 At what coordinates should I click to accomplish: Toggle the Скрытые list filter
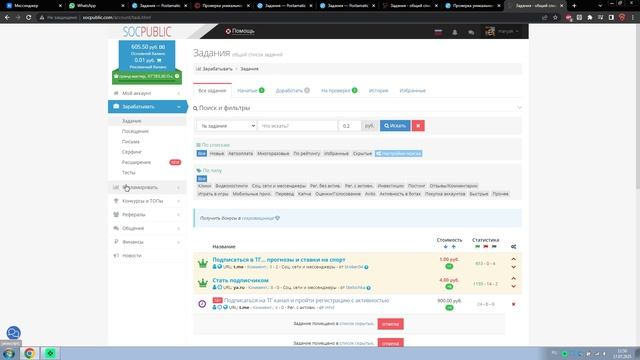coord(362,153)
